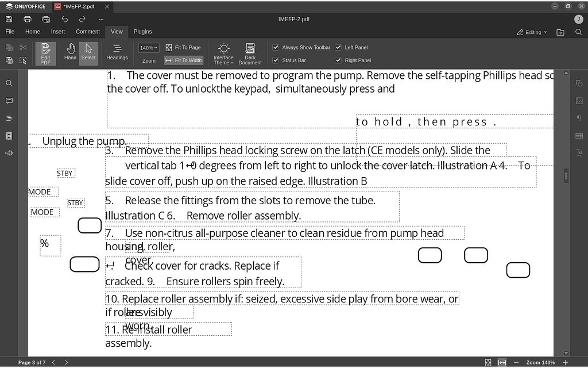Open the Editing mode dropdown
Viewport: 588px width, 368px height.
tap(531, 32)
